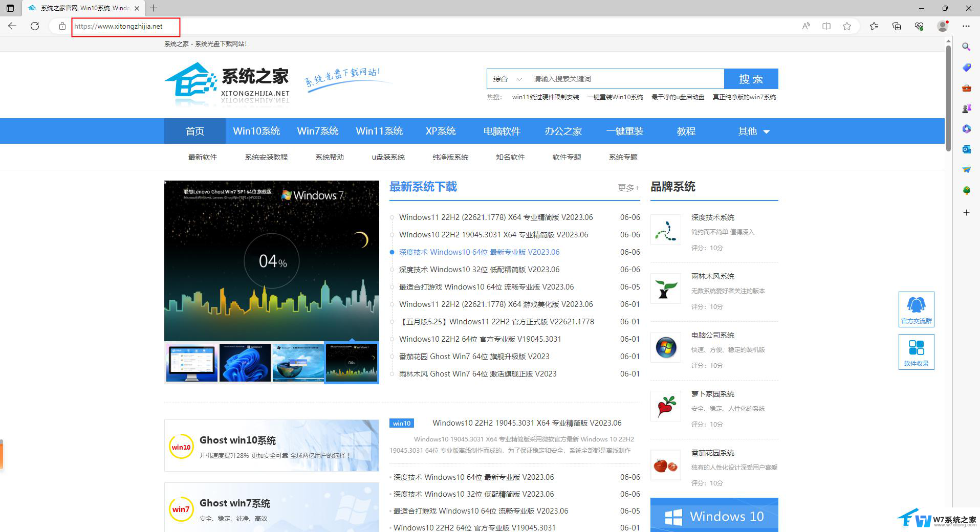Viewport: 980px width, 532px height.
Task: Open sidebar Microsoft 365 icon
Action: pos(966,129)
